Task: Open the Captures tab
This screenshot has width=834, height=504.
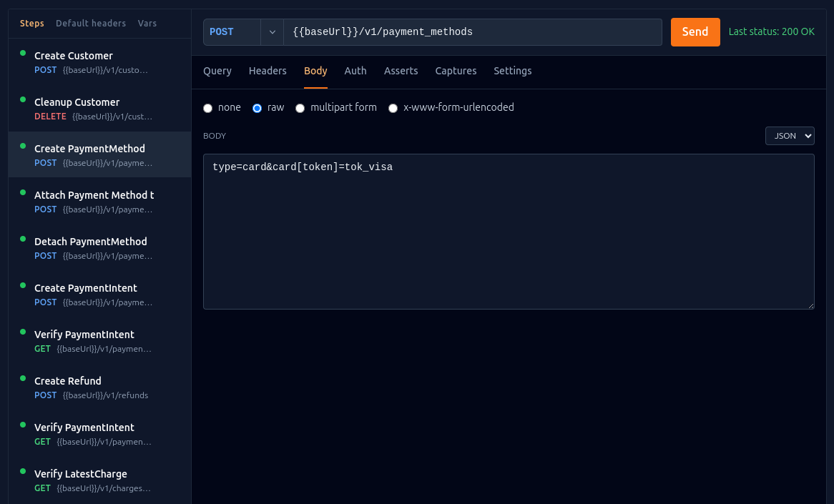Action: coord(456,71)
